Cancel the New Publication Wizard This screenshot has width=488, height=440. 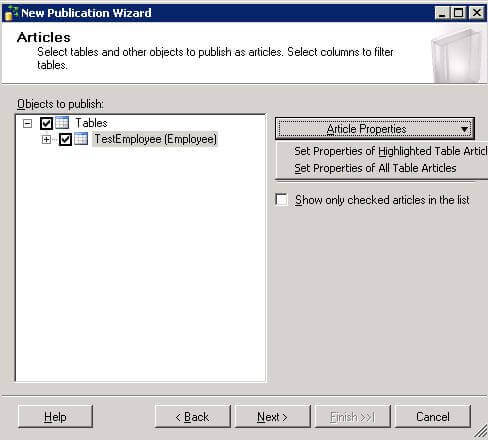(x=433, y=417)
